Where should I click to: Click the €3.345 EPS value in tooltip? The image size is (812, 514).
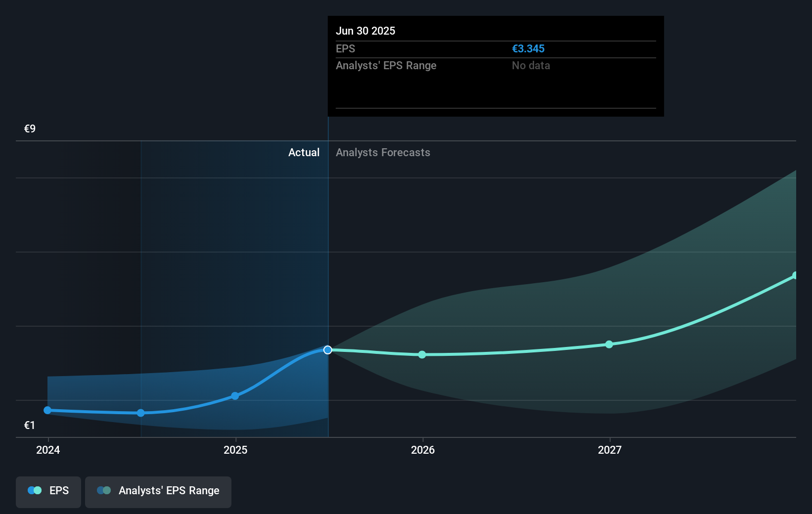coord(528,48)
